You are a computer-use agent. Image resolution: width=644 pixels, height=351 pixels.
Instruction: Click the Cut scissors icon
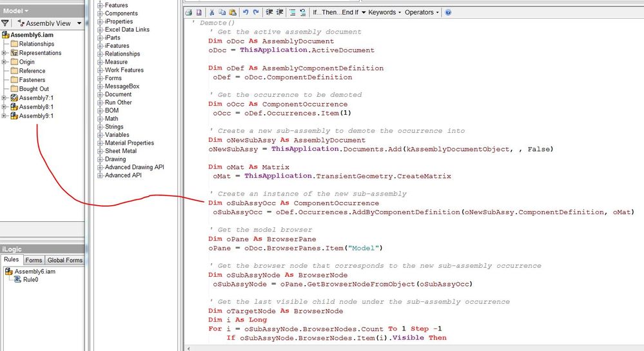pos(212,12)
